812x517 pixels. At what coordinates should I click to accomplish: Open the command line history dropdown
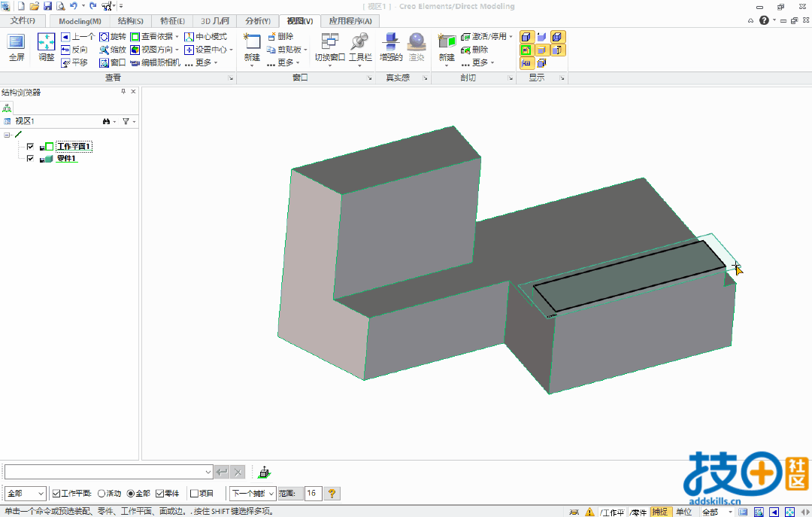click(208, 472)
